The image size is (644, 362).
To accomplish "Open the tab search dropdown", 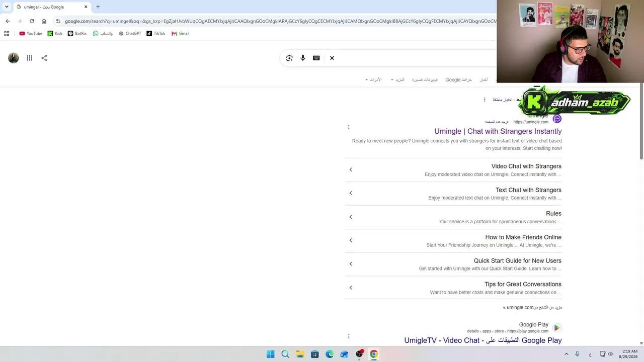I will point(7,7).
